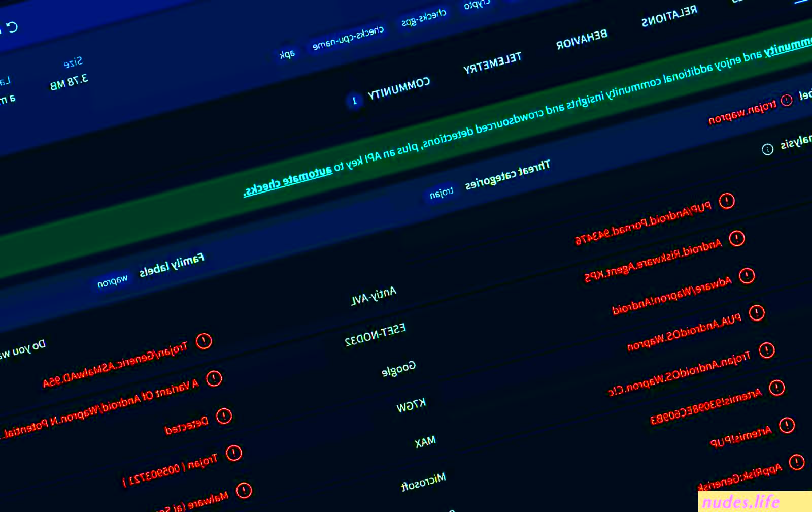812x512 pixels.
Task: Click alert icon for A Variant Of Android/Wapron.N
Action: pyautogui.click(x=214, y=378)
